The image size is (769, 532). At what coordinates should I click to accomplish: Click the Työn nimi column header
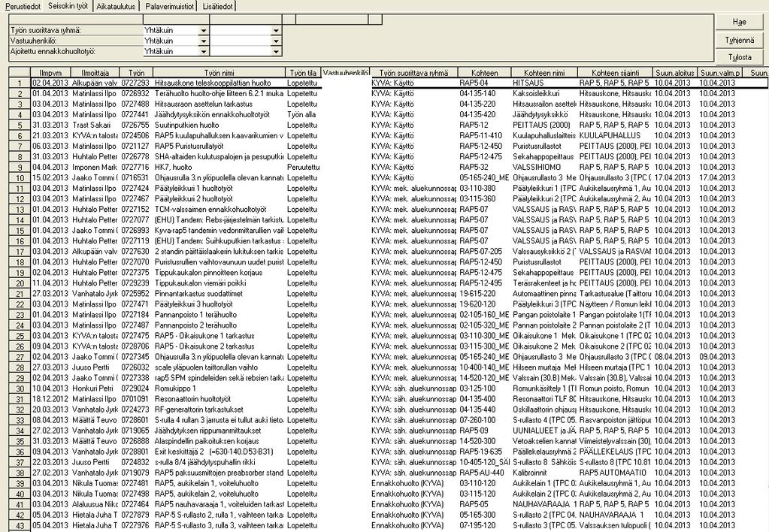pos(219,73)
